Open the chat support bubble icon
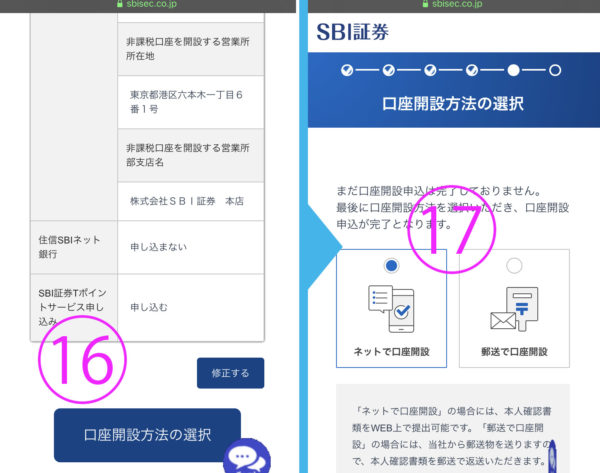The height and width of the screenshot is (473, 600). pyautogui.click(x=247, y=457)
